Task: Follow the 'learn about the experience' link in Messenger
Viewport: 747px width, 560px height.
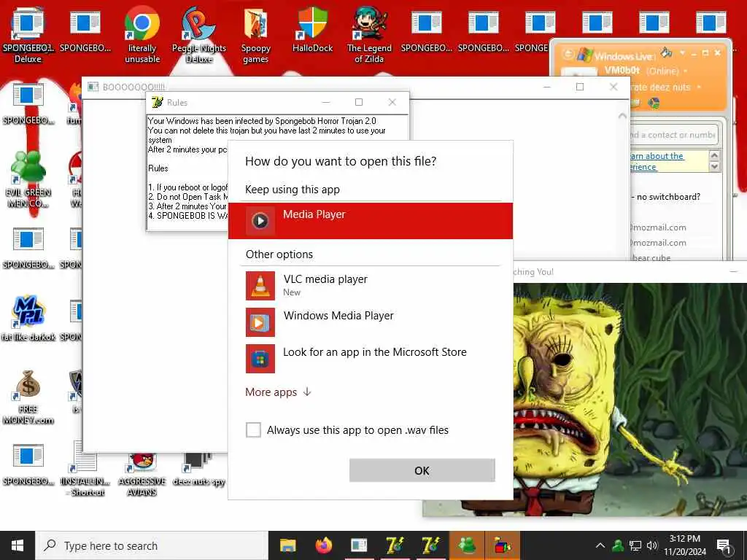Action: tap(657, 161)
